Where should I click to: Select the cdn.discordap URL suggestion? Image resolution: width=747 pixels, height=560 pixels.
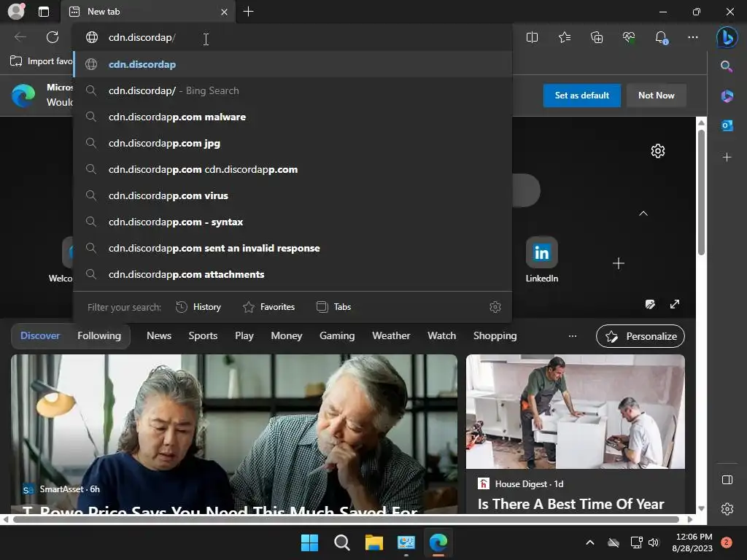coord(293,64)
